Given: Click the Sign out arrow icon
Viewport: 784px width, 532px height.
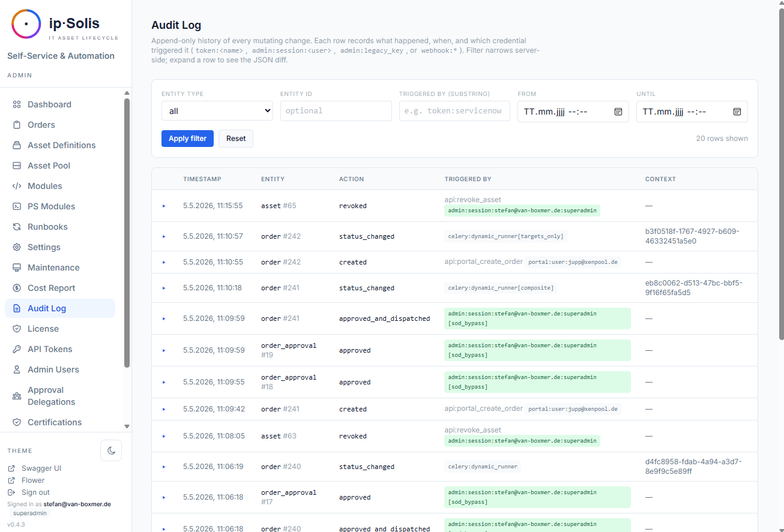Looking at the screenshot, I should [x=11, y=492].
